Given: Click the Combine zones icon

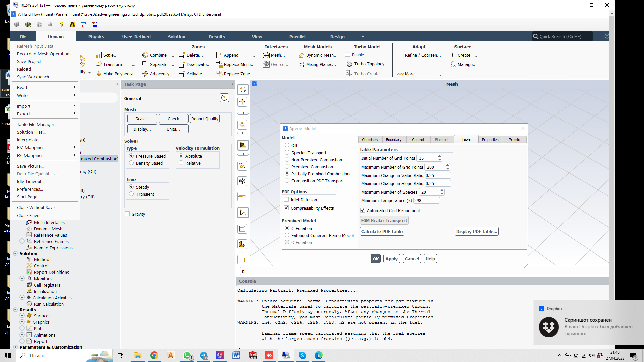Looking at the screenshot, I should click(145, 55).
